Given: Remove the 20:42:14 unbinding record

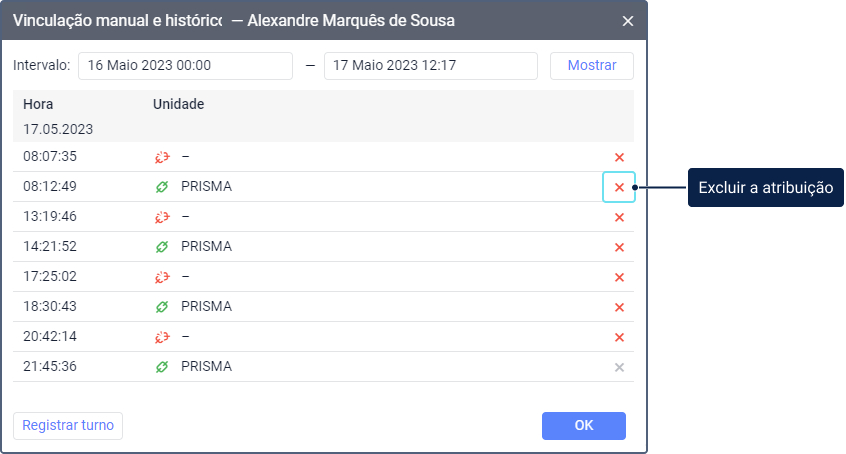Looking at the screenshot, I should tap(619, 337).
